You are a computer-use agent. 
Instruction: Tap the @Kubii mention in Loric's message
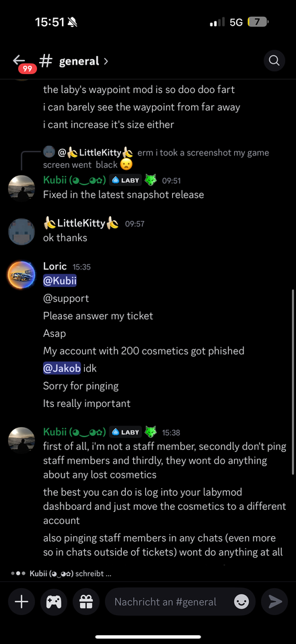tap(60, 281)
